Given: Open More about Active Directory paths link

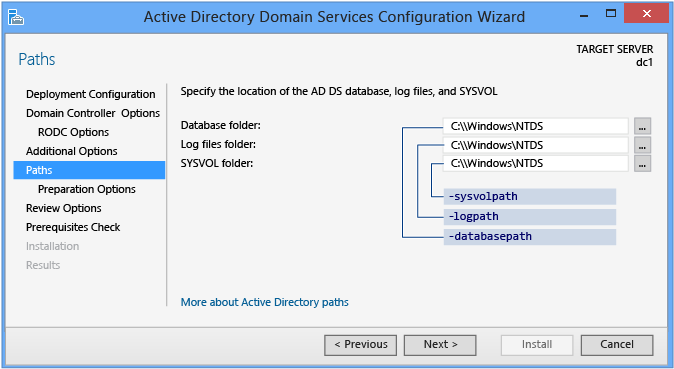Looking at the screenshot, I should tap(264, 302).
